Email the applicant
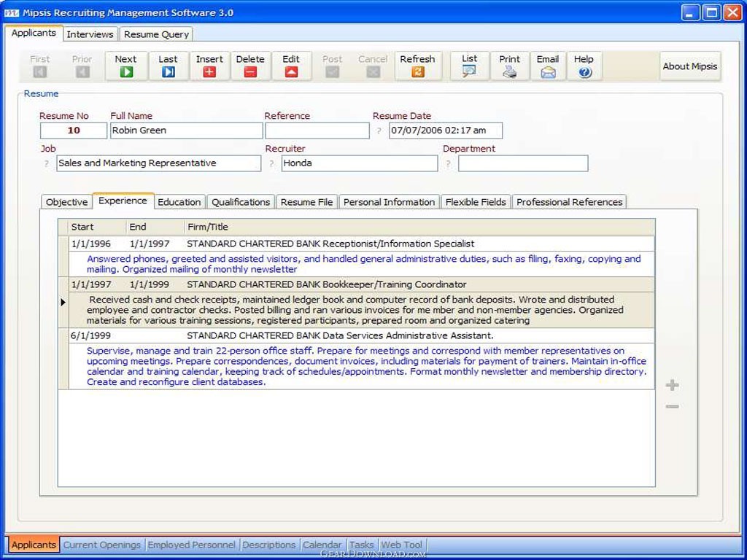This screenshot has height=560, width=747. coord(548,66)
